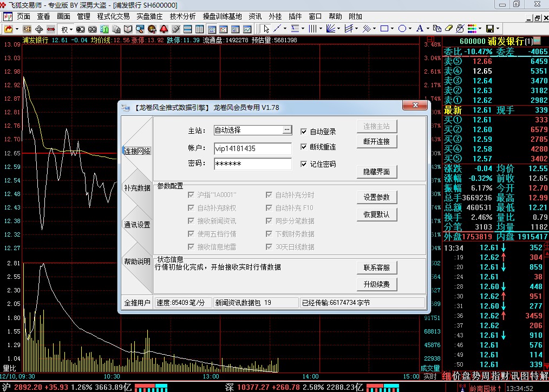Viewport: 549px width, 392px height.
Task: Select the vertical cycle lines tool
Action: [x=312, y=28]
